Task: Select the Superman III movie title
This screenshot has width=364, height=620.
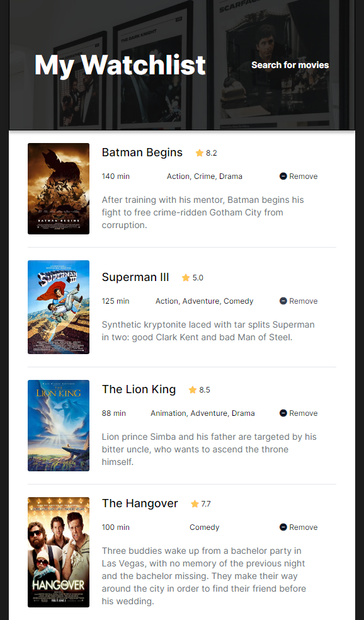Action: coord(135,277)
